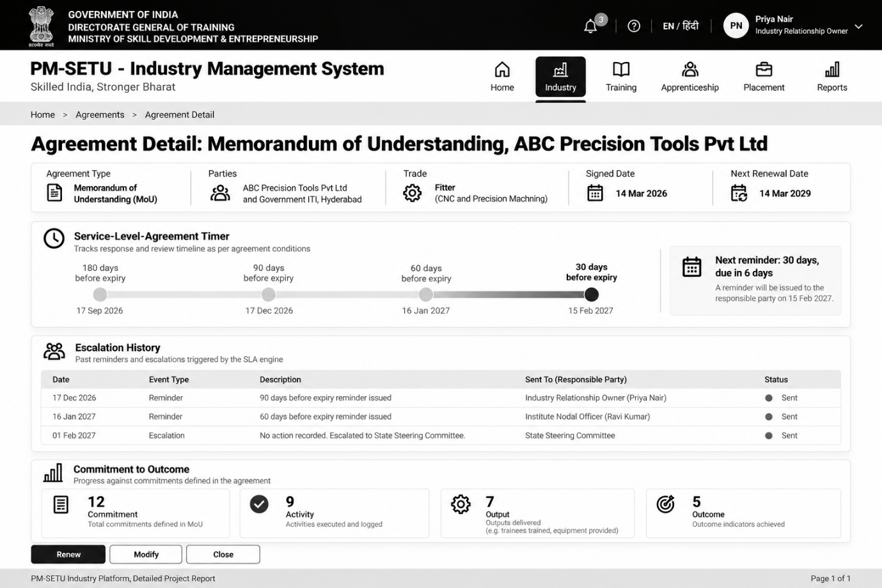
Task: Select the 30 days before expiry marker
Action: point(592,295)
